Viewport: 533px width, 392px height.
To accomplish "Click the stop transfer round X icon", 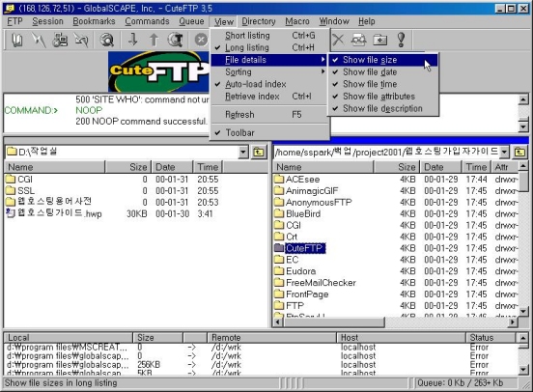I will pyautogui.click(x=201, y=41).
